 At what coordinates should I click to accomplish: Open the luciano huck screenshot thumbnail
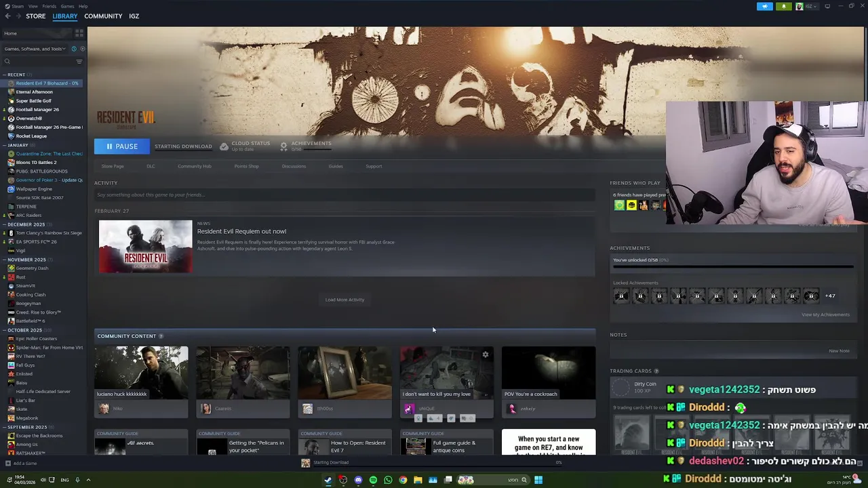141,371
